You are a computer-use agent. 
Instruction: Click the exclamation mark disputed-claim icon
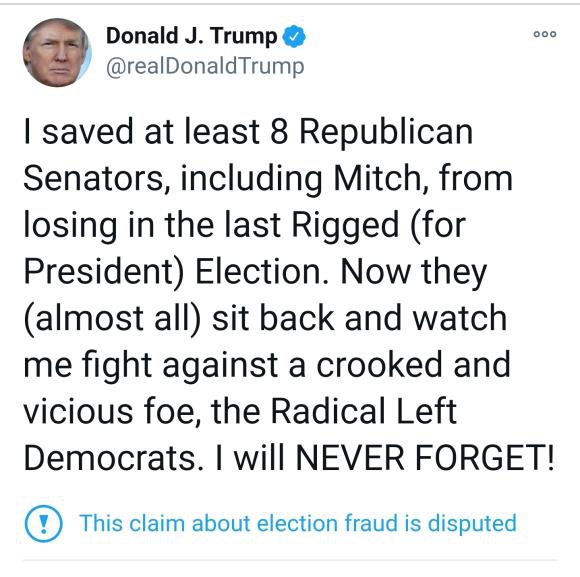(43, 523)
